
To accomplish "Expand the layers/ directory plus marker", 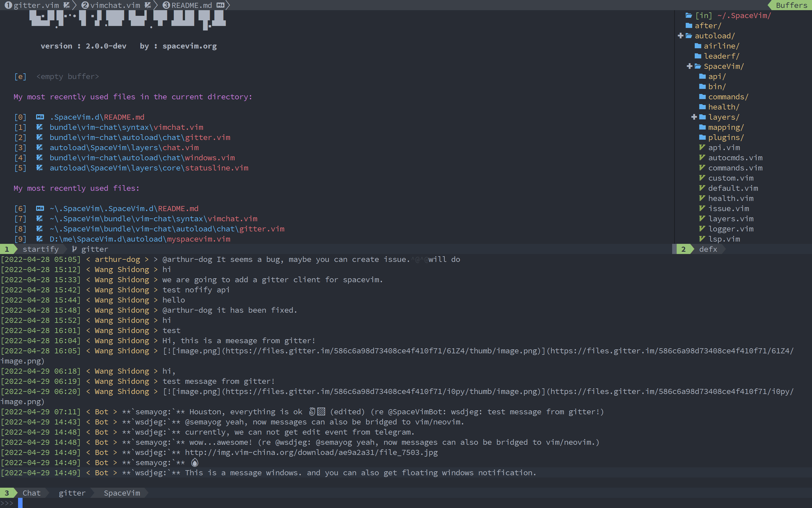I will pyautogui.click(x=694, y=117).
